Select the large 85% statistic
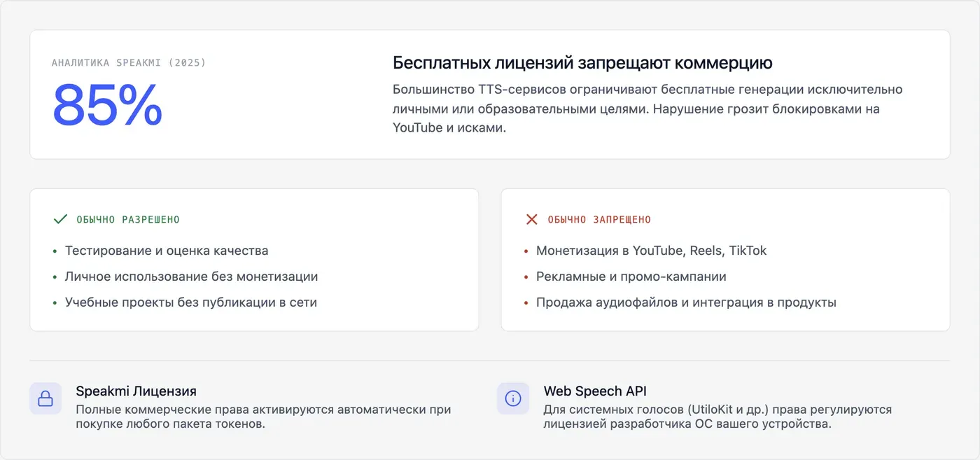The width and height of the screenshot is (980, 460). [x=107, y=105]
